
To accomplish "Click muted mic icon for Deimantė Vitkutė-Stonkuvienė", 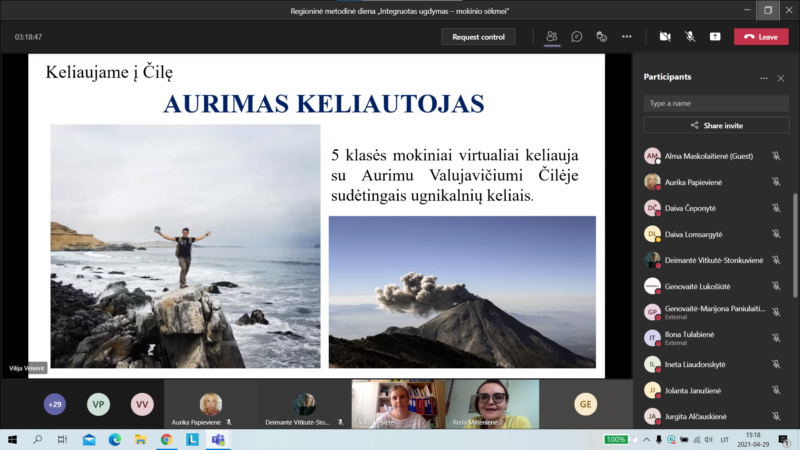I will point(776,260).
